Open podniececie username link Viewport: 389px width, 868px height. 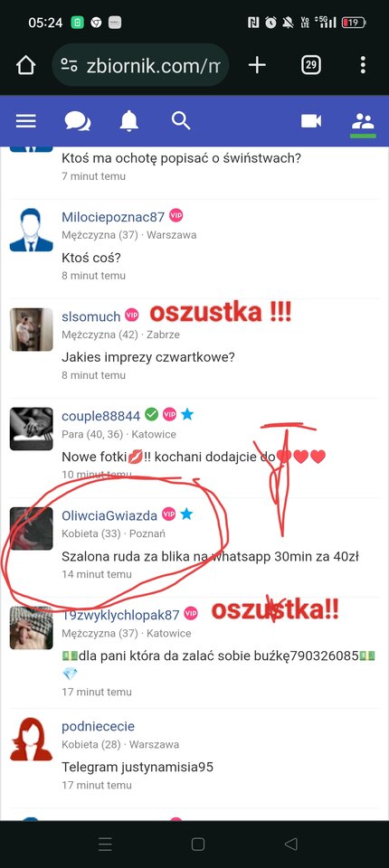pos(98,726)
